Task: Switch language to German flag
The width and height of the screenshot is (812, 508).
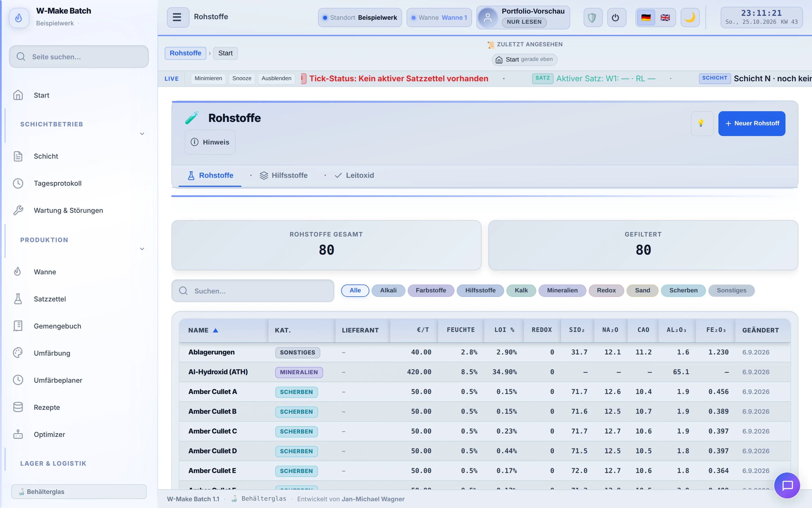Action: coord(646,17)
